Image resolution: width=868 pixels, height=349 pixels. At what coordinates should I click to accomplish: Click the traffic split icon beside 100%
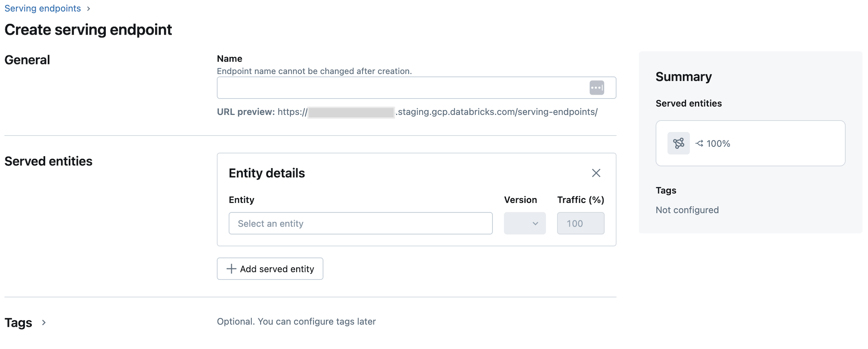[699, 144]
